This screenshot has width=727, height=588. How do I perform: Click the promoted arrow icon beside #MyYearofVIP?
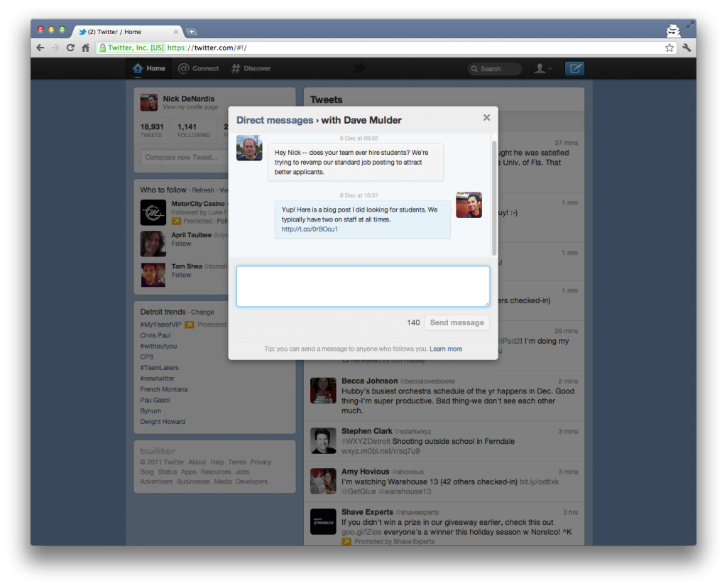click(189, 325)
